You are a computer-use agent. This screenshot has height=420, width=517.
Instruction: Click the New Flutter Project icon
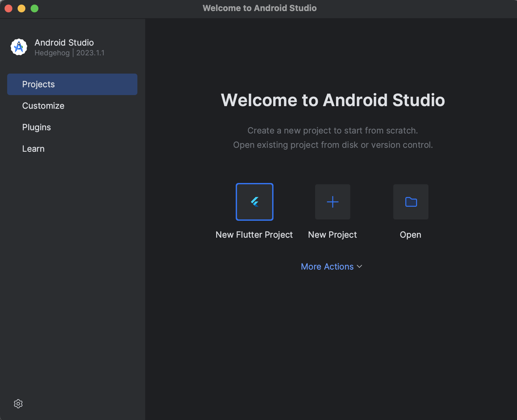click(255, 202)
